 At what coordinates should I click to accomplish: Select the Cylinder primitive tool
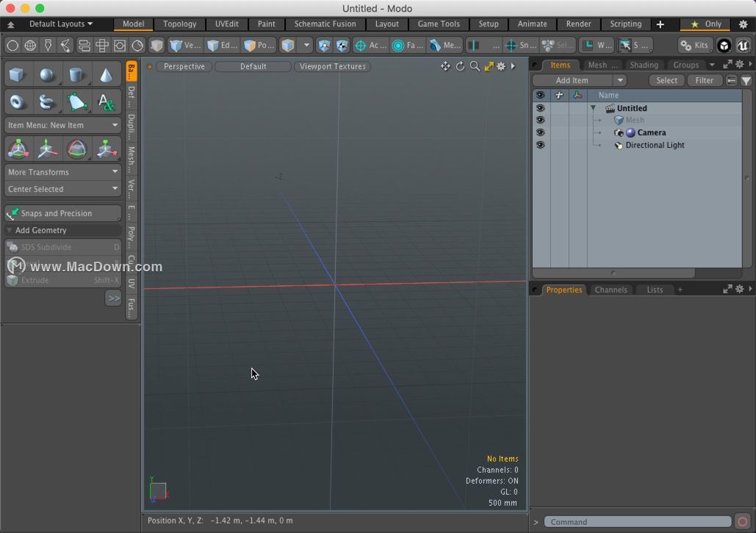pyautogui.click(x=76, y=75)
